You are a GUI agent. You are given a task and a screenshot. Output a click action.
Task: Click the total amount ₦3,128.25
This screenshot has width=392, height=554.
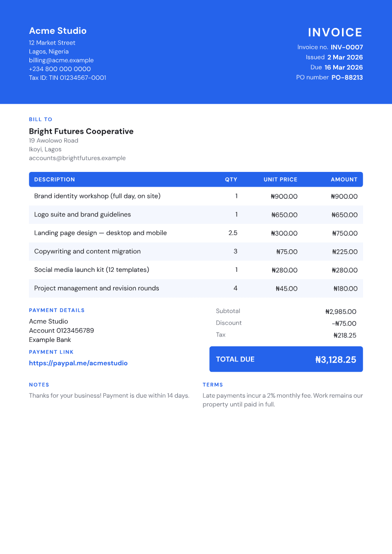tap(336, 360)
